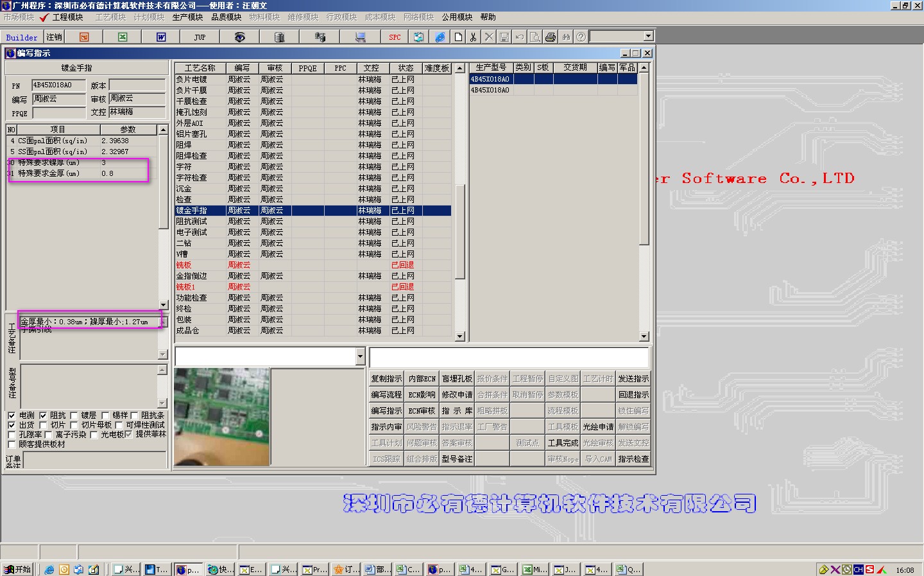Click the 工具完成 button
924x576 pixels.
563,443
